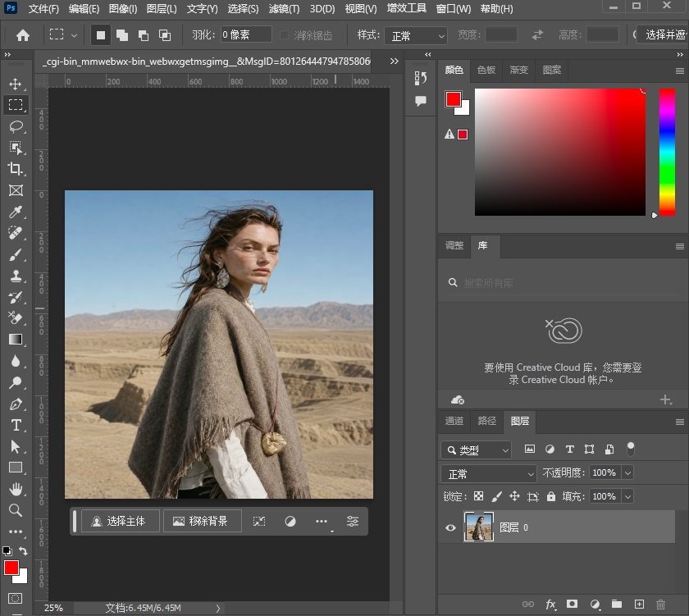Viewport: 689px width, 616px height.
Task: Hide layer 图层 0 using eye icon
Action: pyautogui.click(x=450, y=527)
